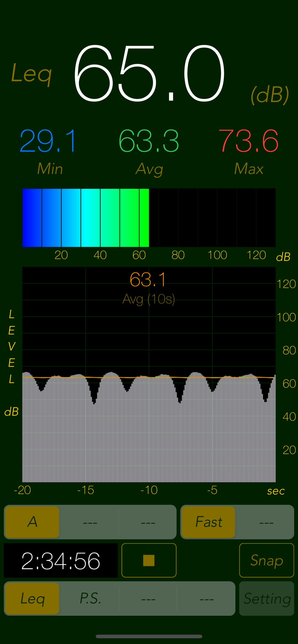Select the empty segment right of Fast
This screenshot has height=644, width=298.
click(266, 522)
